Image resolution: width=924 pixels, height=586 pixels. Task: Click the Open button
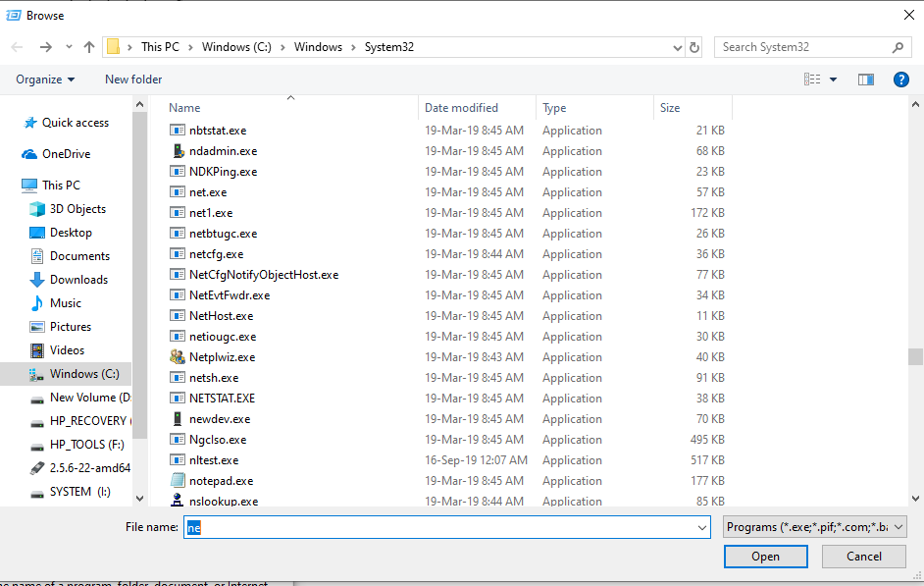click(765, 557)
